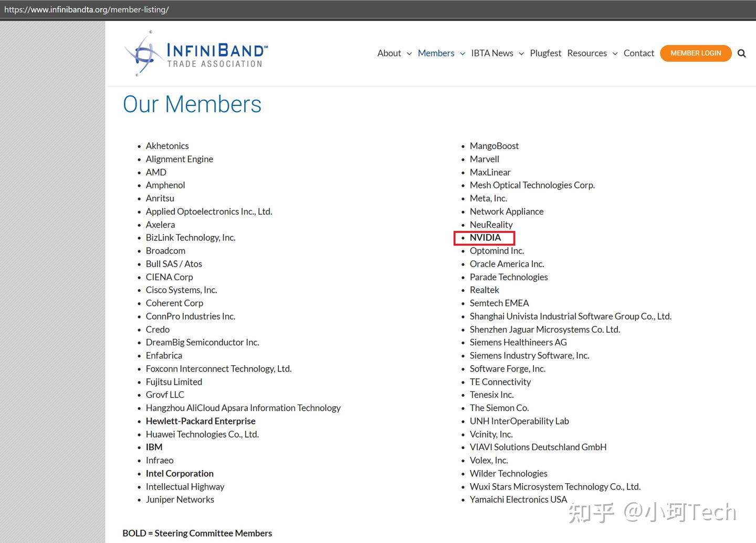Viewport: 756px width, 543px height.
Task: Select Coherent Corp entry
Action: point(174,303)
